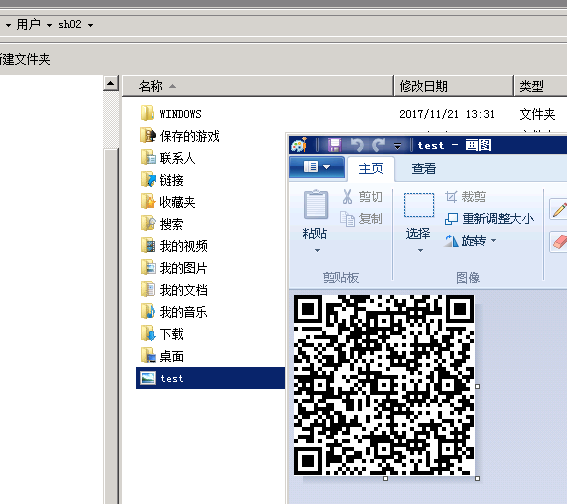Sort by 修改日期 column header
The height and width of the screenshot is (504, 567).
453,86
